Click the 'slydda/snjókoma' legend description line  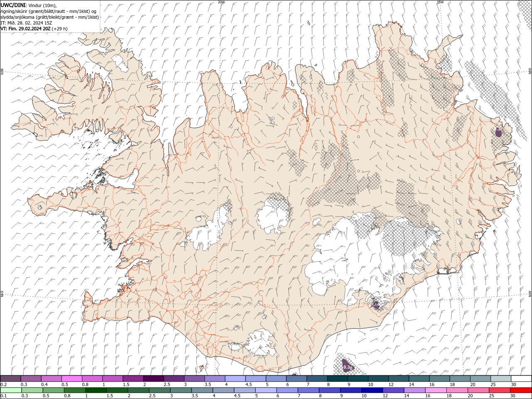click(49, 17)
